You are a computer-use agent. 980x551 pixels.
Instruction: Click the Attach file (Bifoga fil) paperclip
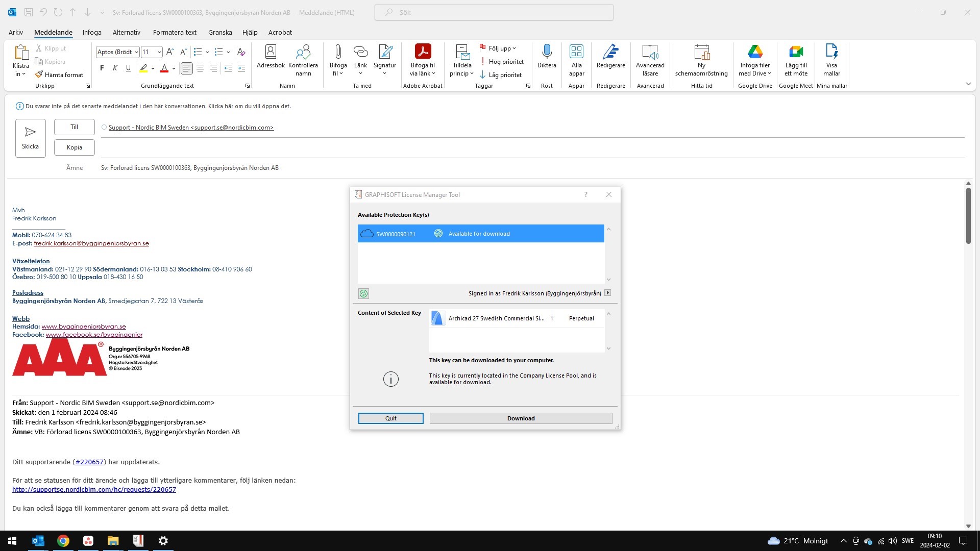pos(338,52)
